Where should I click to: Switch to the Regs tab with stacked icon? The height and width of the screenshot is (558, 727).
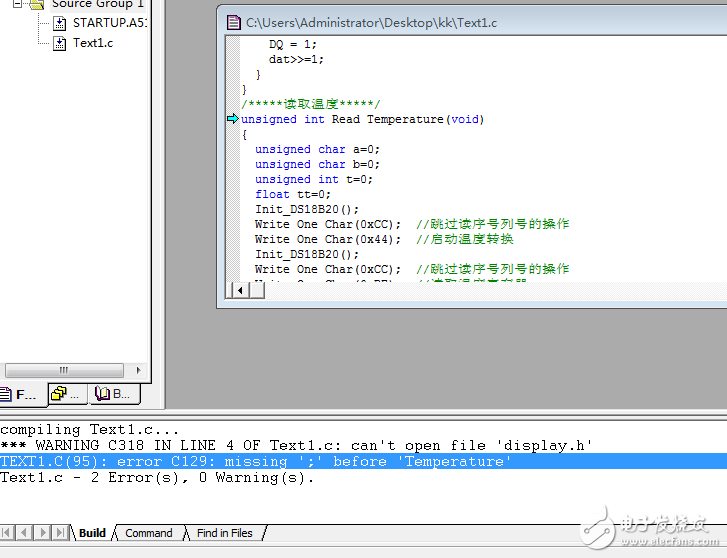click(x=67, y=394)
